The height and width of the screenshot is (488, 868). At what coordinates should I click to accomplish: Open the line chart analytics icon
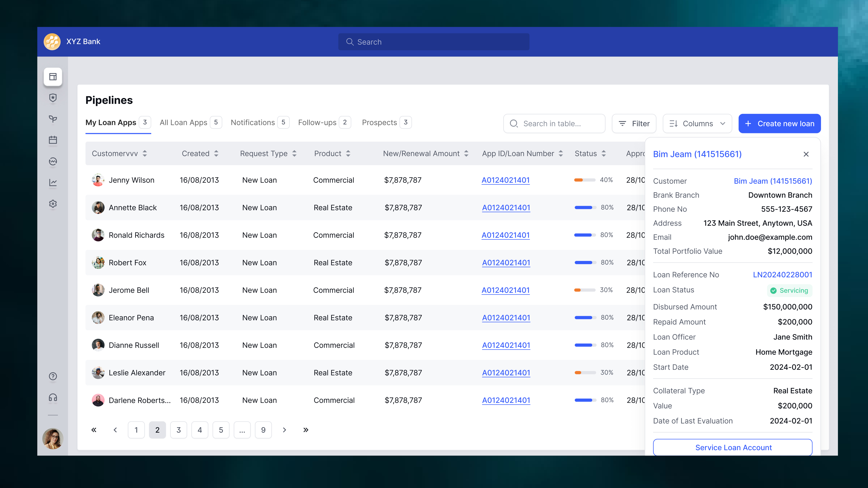[x=53, y=183]
